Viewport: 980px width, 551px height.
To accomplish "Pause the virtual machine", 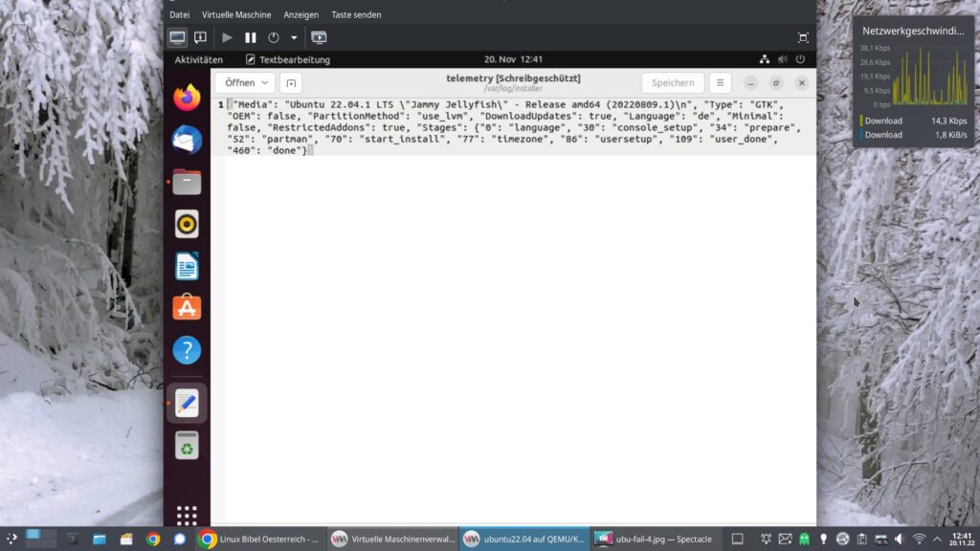I will click(250, 37).
